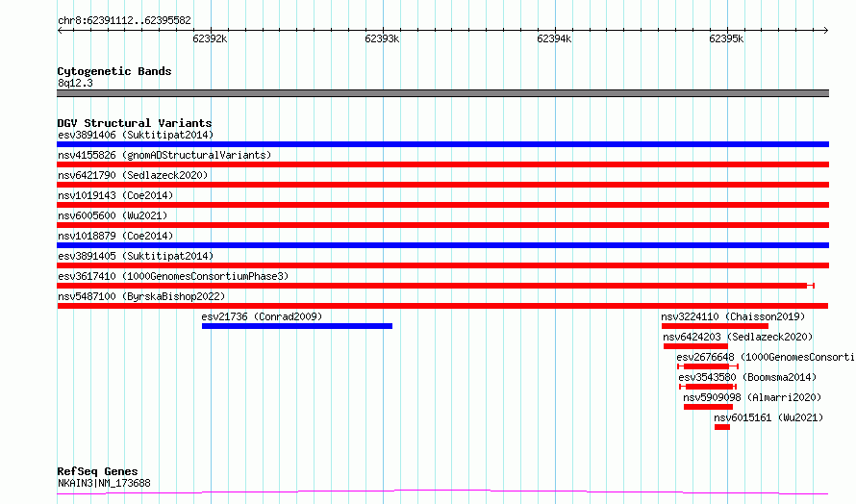Click the Cytogenetic Bands track title
Screen dimensions: 856x504
(x=114, y=71)
